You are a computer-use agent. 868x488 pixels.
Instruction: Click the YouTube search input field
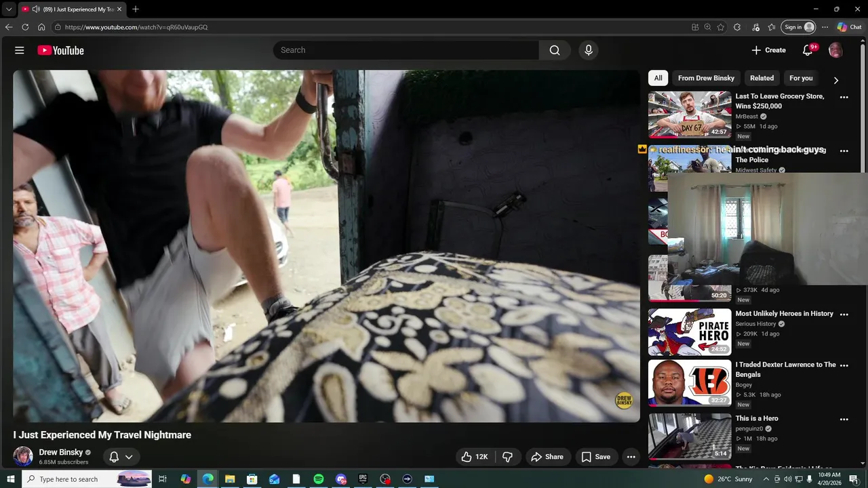[x=406, y=50]
